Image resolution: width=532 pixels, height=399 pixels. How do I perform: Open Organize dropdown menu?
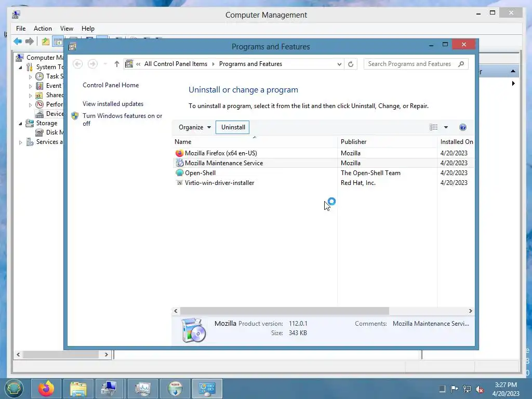[x=194, y=127]
